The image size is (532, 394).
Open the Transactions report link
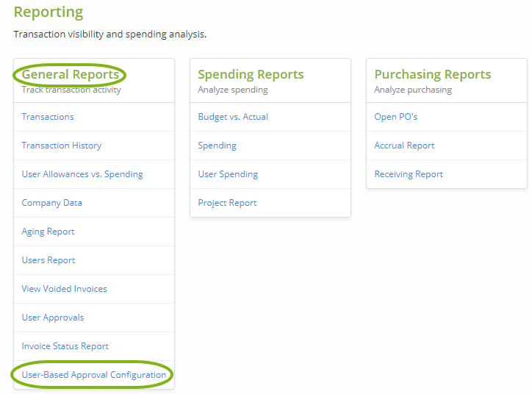tap(48, 117)
